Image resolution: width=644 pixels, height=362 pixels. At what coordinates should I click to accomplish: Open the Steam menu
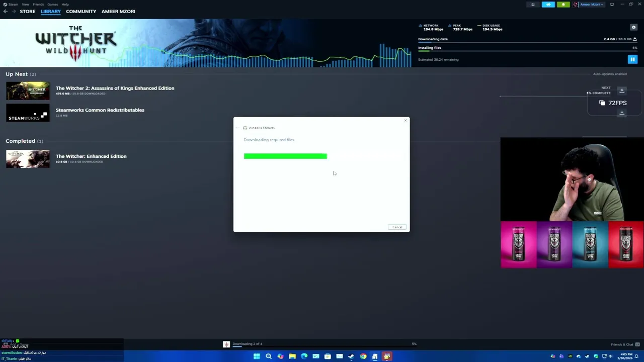pos(11,4)
